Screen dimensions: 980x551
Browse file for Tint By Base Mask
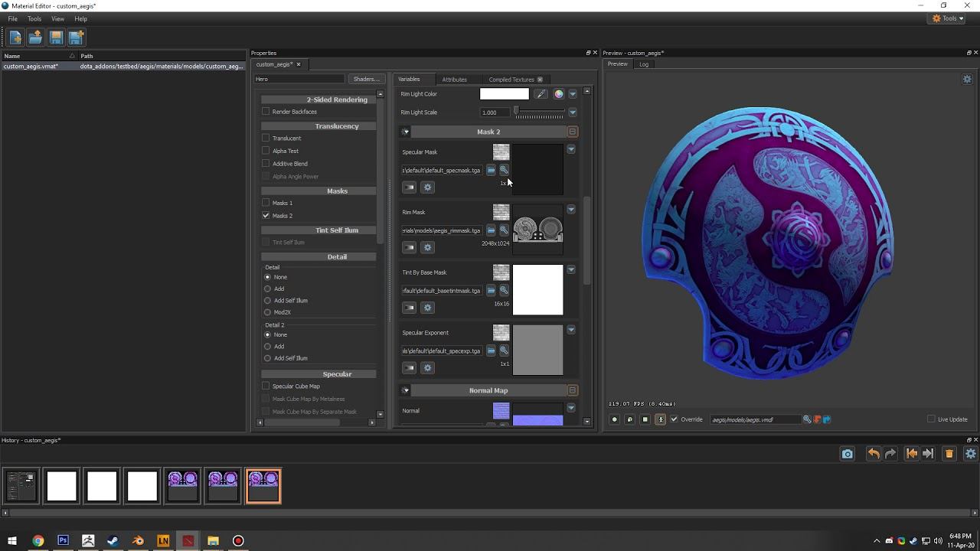click(x=491, y=291)
